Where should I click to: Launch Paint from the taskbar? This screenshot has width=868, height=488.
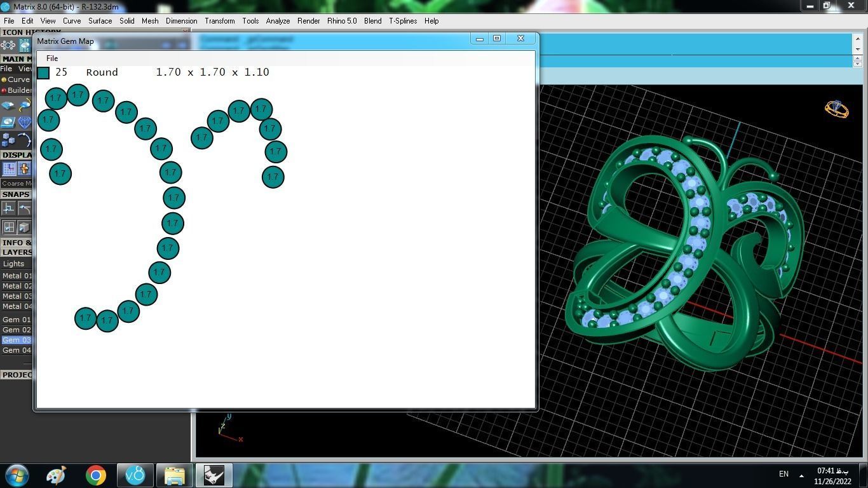pyautogui.click(x=56, y=475)
